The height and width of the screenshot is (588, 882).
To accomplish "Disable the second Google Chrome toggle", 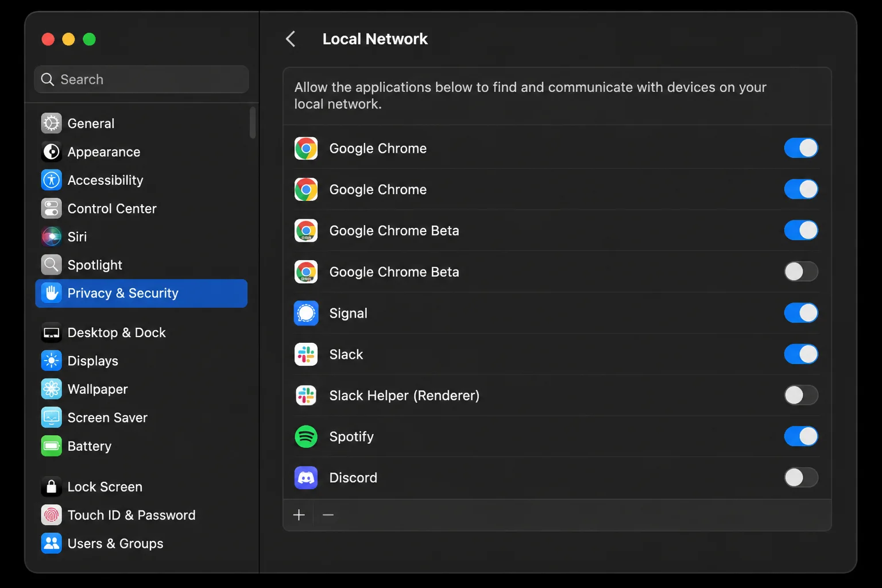I will 801,189.
